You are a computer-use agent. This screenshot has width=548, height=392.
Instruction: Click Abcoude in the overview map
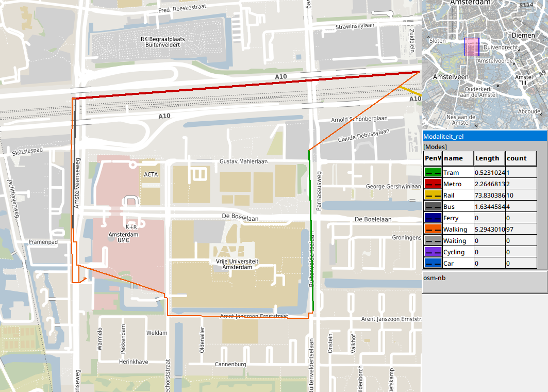click(x=529, y=111)
